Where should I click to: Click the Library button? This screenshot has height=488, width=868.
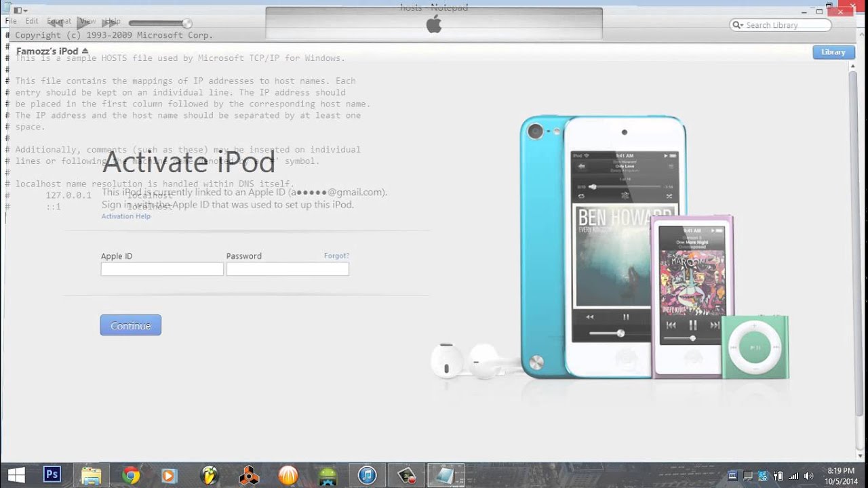(x=833, y=52)
